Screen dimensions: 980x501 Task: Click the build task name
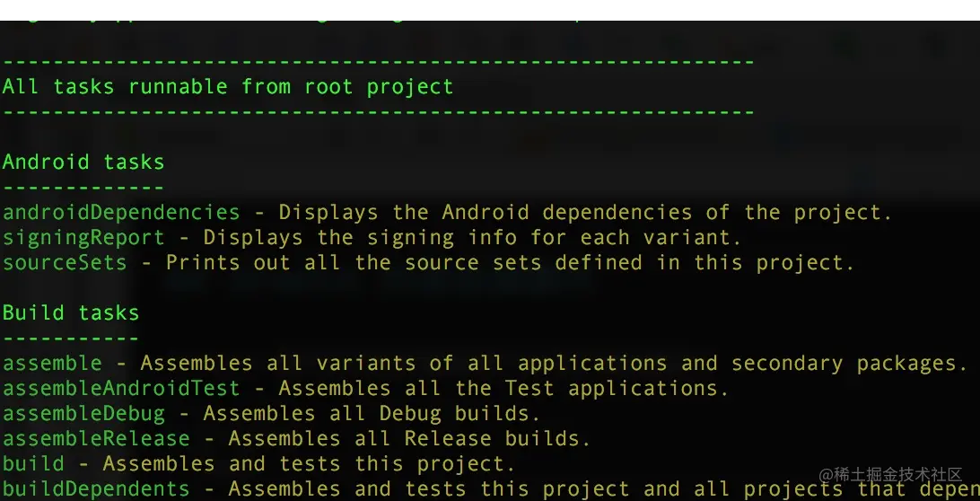coord(34,463)
